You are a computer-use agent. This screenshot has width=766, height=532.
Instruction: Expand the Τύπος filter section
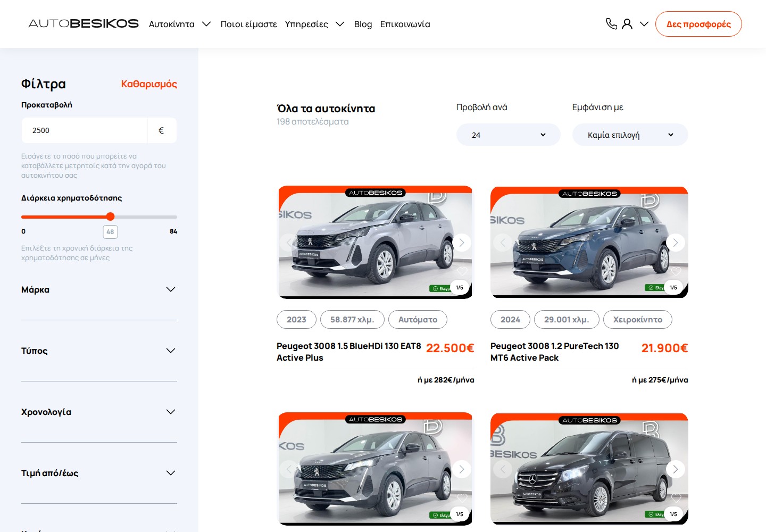pyautogui.click(x=99, y=351)
